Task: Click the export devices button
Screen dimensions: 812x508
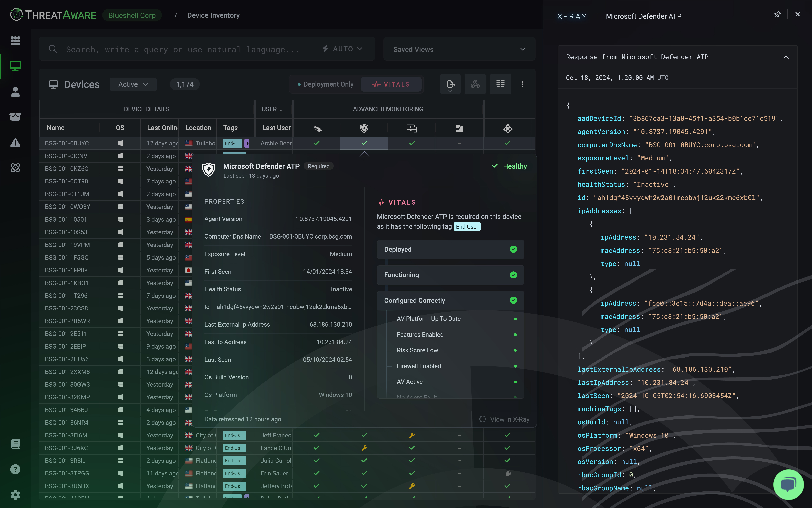Action: pyautogui.click(x=450, y=84)
